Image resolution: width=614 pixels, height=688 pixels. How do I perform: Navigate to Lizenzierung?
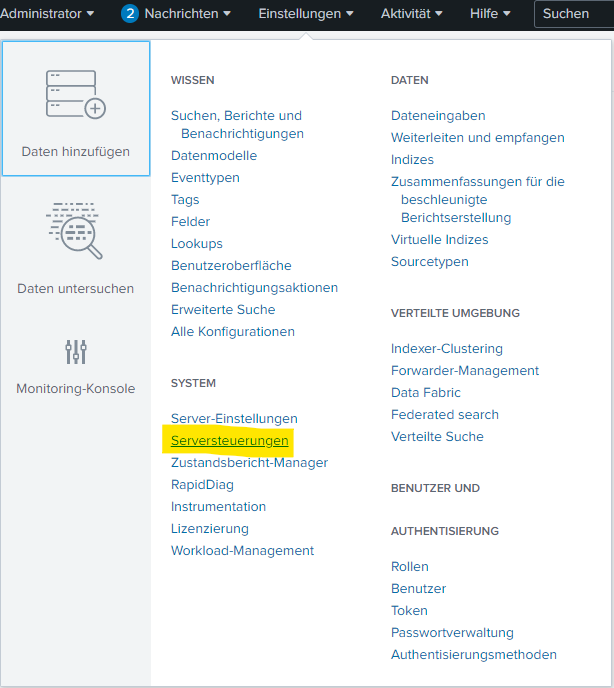coord(210,529)
